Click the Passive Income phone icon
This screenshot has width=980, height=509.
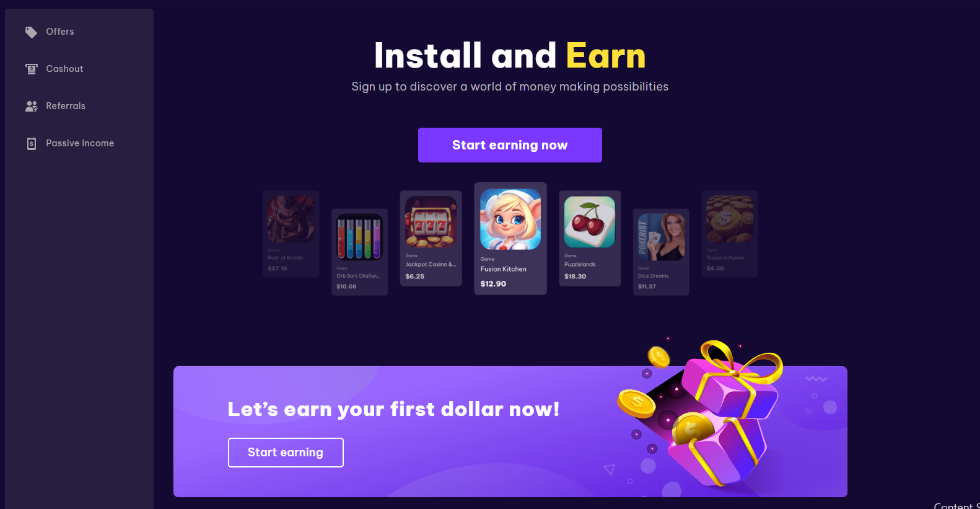[31, 143]
